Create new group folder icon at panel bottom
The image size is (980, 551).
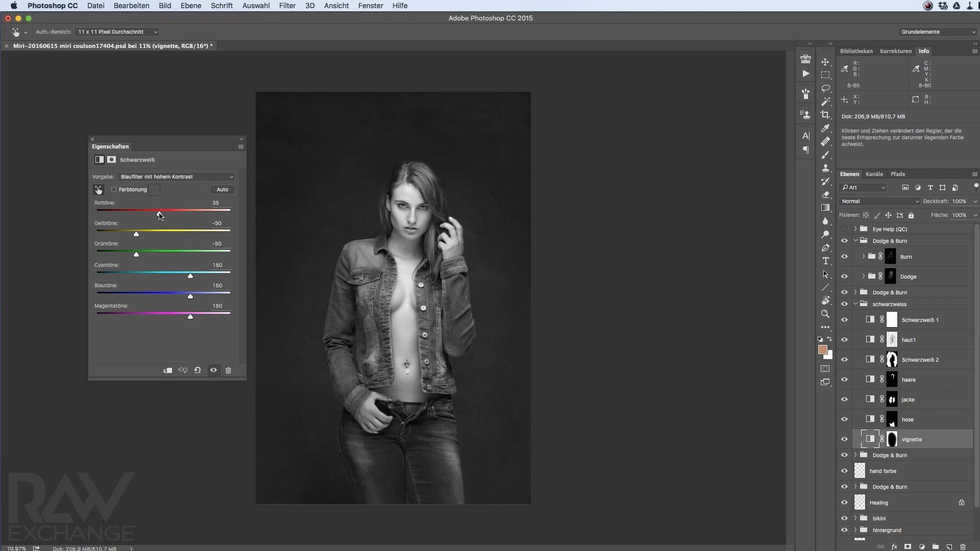pyautogui.click(x=936, y=546)
